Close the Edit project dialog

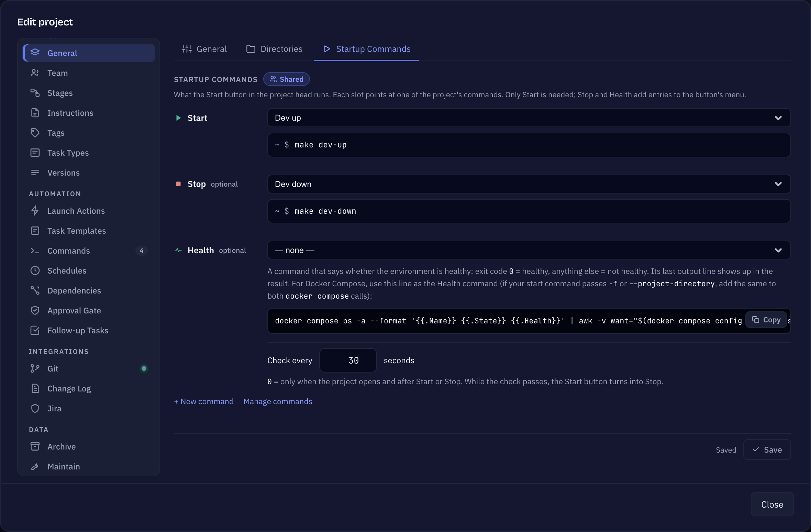[x=772, y=505]
